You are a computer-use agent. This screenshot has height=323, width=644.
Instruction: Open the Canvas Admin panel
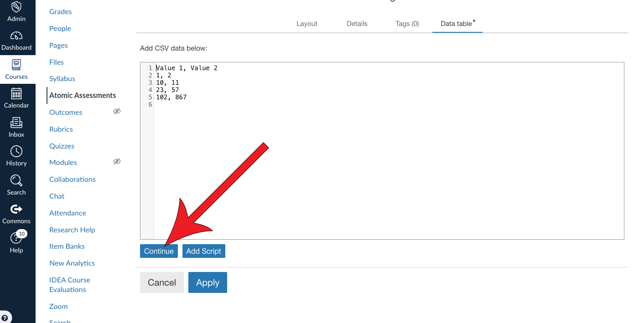tap(16, 12)
